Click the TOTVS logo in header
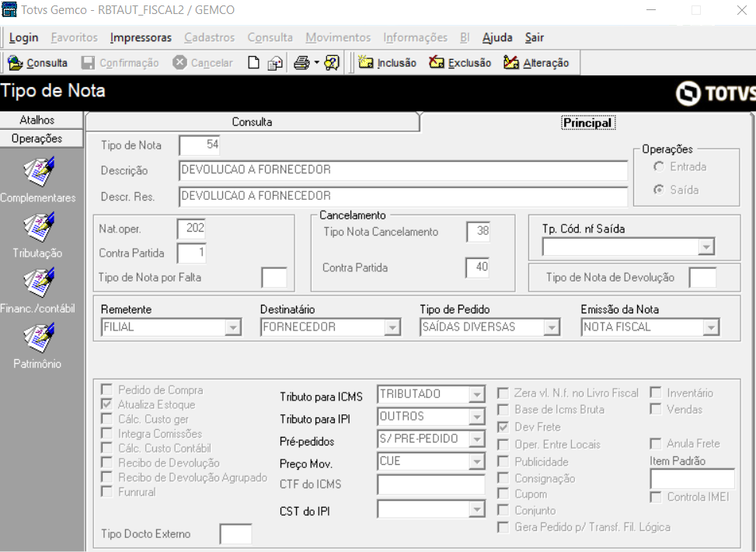The width and height of the screenshot is (756, 552). point(716,93)
